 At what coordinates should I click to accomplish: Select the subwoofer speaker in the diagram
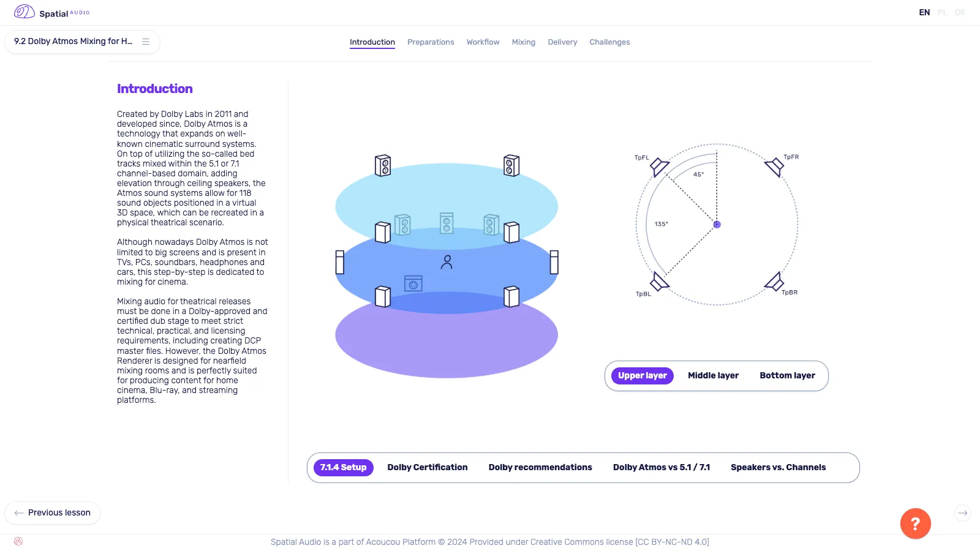pyautogui.click(x=413, y=283)
